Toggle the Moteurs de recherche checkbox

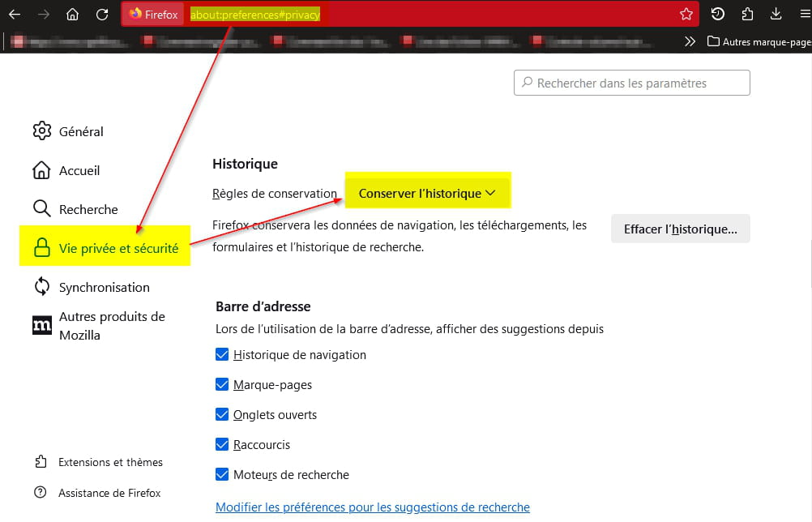pos(222,474)
